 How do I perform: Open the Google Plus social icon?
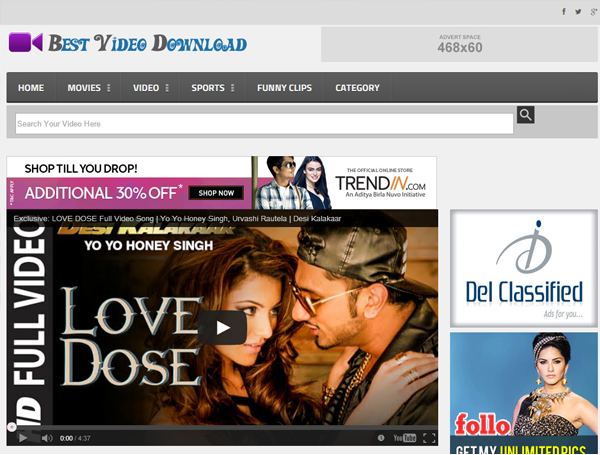[x=593, y=11]
